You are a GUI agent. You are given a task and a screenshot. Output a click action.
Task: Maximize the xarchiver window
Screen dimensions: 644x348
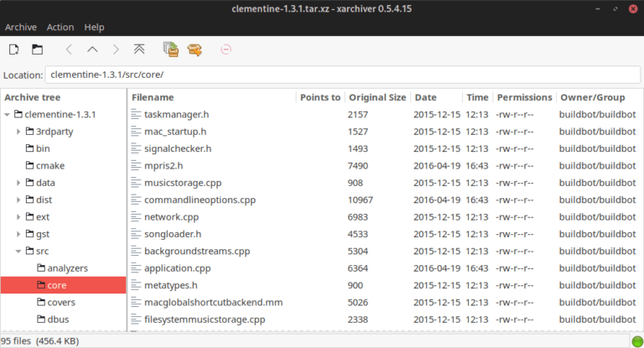tap(615, 9)
